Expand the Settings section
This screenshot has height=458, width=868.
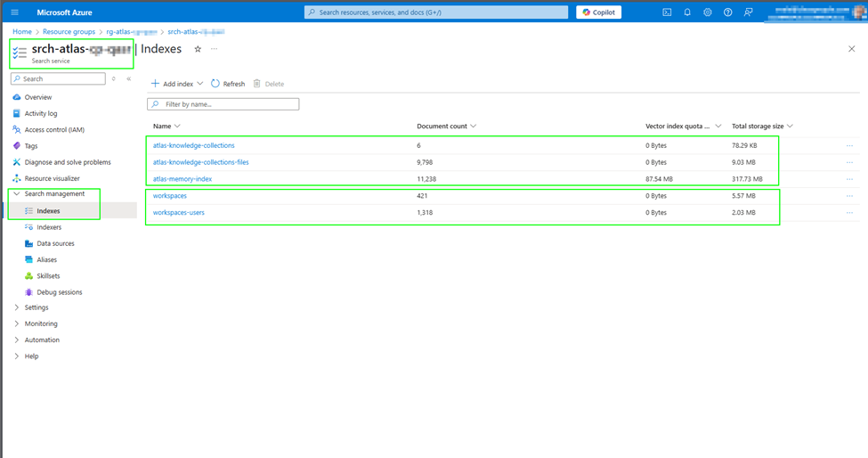36,307
